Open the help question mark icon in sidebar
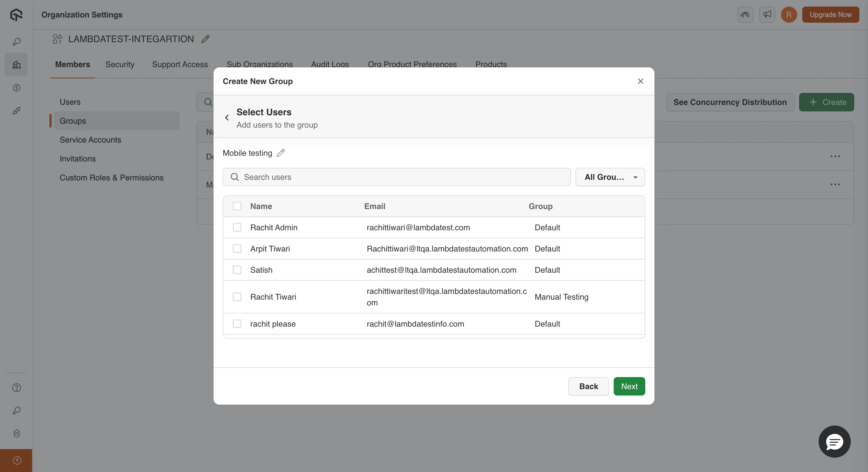Screen dimensions: 868x472 pyautogui.click(x=16, y=387)
